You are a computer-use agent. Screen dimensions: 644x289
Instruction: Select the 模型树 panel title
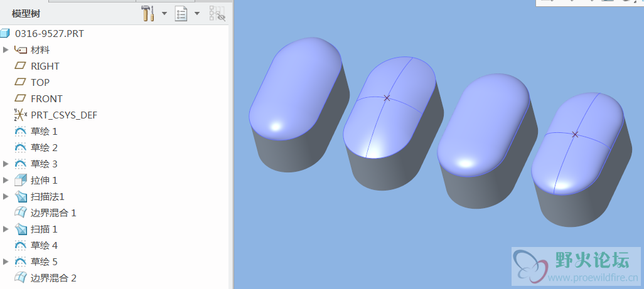pyautogui.click(x=26, y=14)
